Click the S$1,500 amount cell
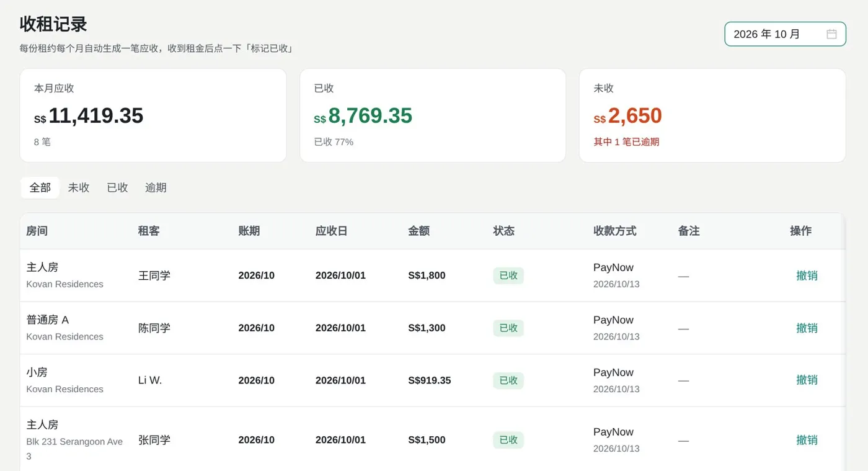Screen dimensions: 868x471 (x=427, y=440)
